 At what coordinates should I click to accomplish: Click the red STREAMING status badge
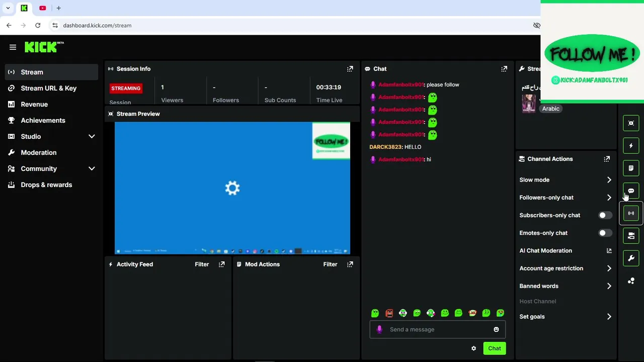pos(126,88)
